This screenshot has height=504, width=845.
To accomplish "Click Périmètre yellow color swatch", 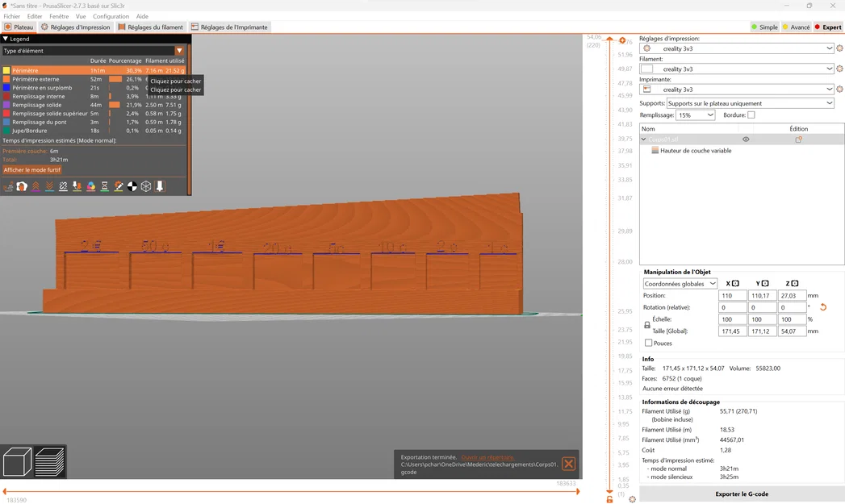I will [x=6, y=70].
